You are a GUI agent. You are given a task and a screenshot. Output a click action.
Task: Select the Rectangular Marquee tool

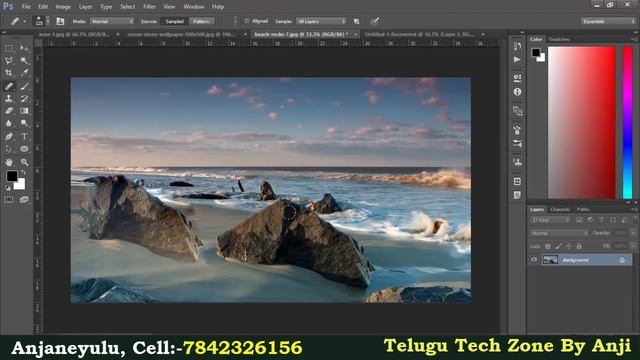pyautogui.click(x=9, y=48)
